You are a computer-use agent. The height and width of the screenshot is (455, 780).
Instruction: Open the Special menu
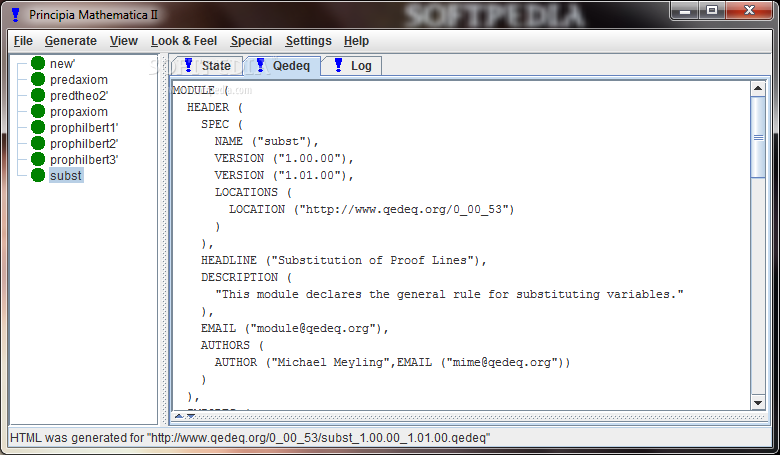(251, 41)
